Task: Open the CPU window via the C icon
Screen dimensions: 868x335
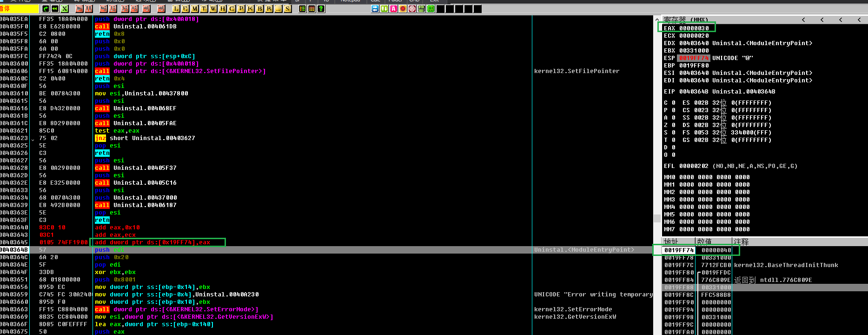Action: point(232,9)
